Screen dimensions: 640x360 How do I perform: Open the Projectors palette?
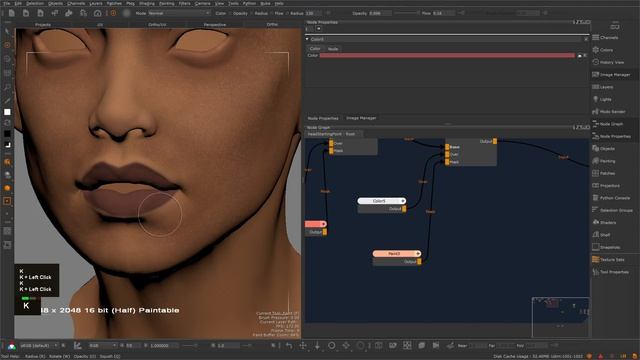[606, 185]
